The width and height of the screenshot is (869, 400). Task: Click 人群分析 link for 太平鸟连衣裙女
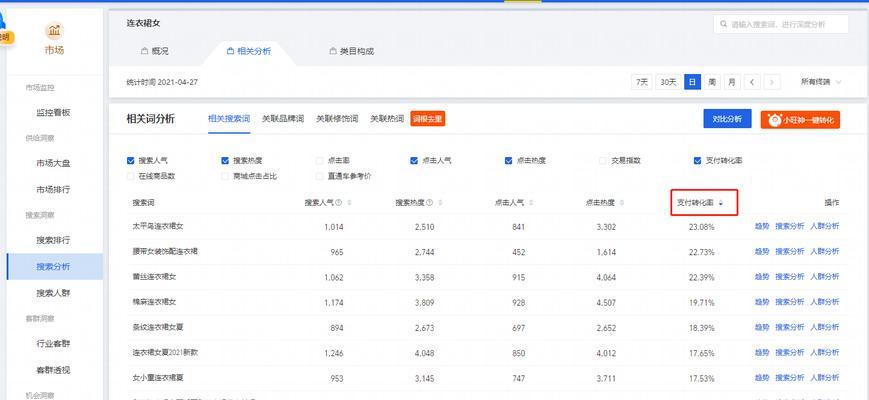tap(825, 226)
